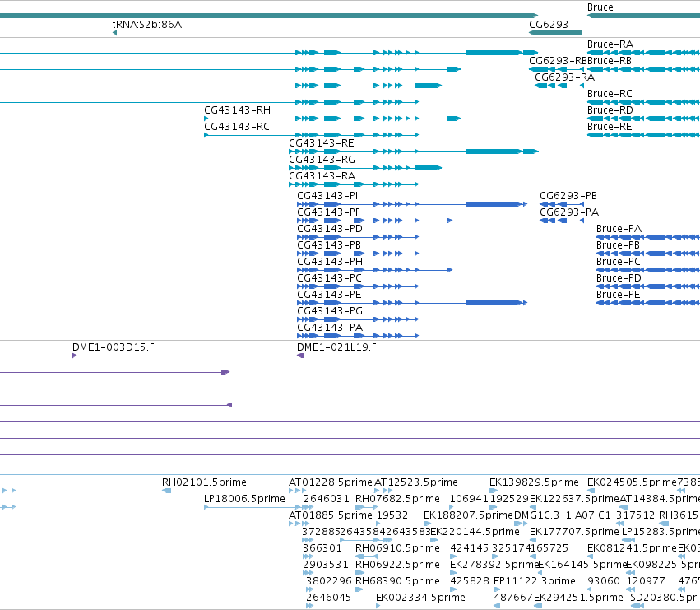Select the EK177707.5prime EST label

tap(574, 532)
